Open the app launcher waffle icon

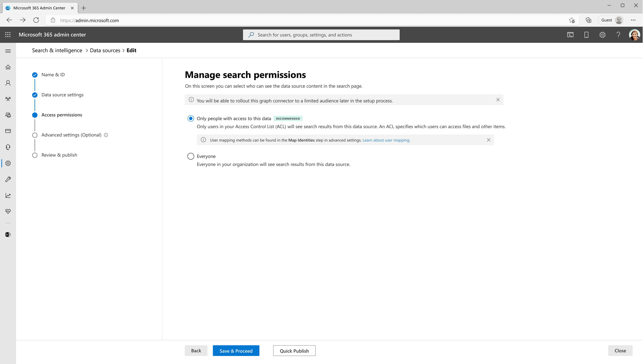(x=8, y=35)
